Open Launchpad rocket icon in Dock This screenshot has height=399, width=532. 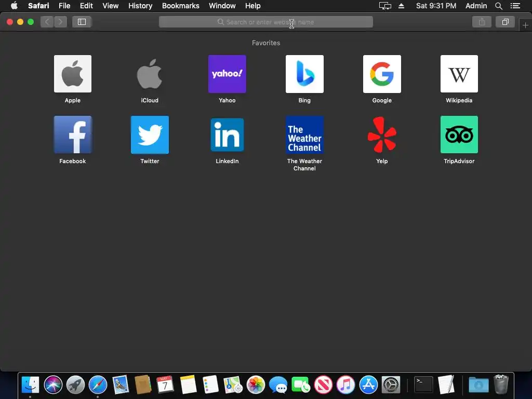tap(75, 385)
